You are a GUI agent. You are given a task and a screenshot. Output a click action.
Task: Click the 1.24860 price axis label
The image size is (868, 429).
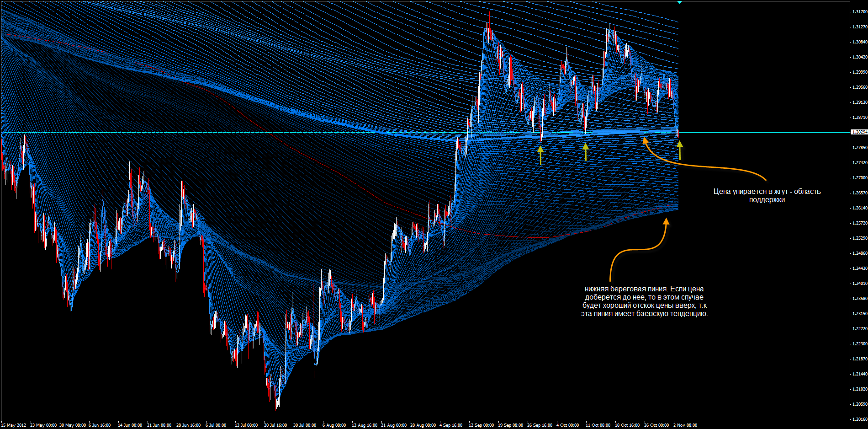pos(860,253)
